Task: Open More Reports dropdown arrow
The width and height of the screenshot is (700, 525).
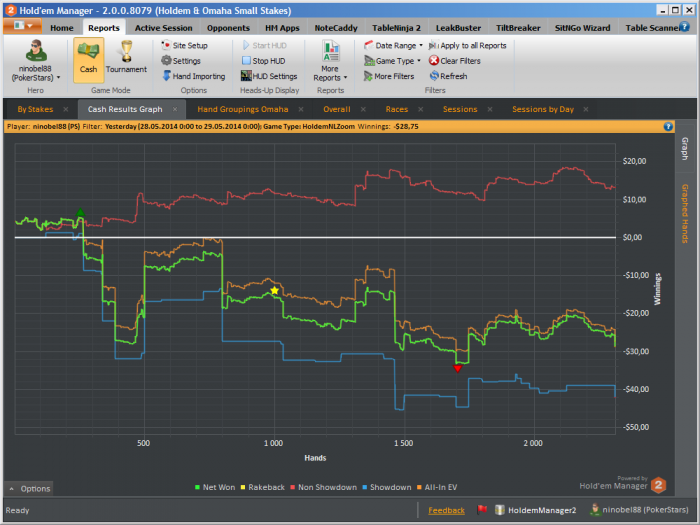Action: [x=346, y=78]
